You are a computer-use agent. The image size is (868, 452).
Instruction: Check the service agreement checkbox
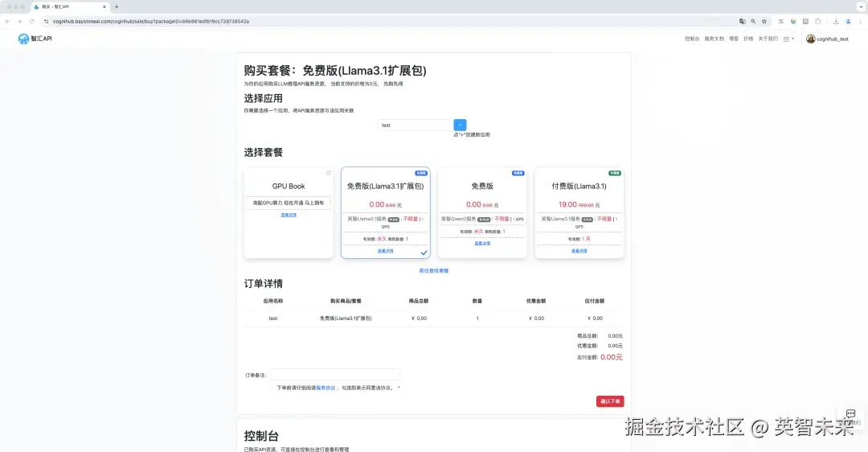click(x=273, y=388)
